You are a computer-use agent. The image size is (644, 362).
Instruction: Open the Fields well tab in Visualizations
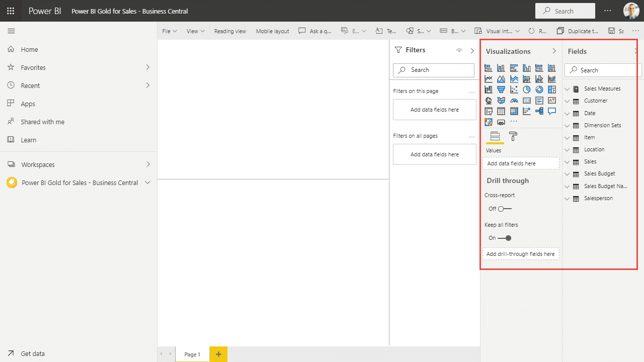point(495,136)
